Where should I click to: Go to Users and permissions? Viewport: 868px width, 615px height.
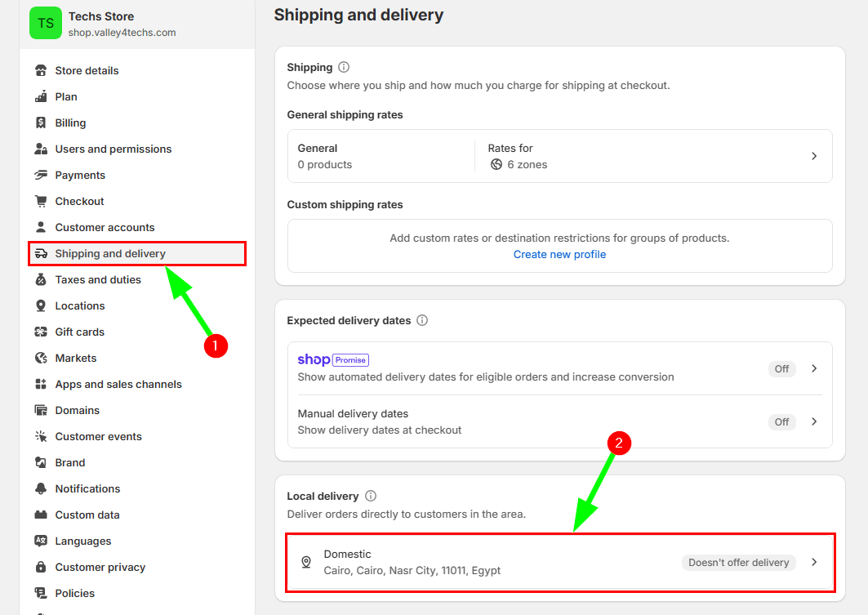tap(113, 149)
